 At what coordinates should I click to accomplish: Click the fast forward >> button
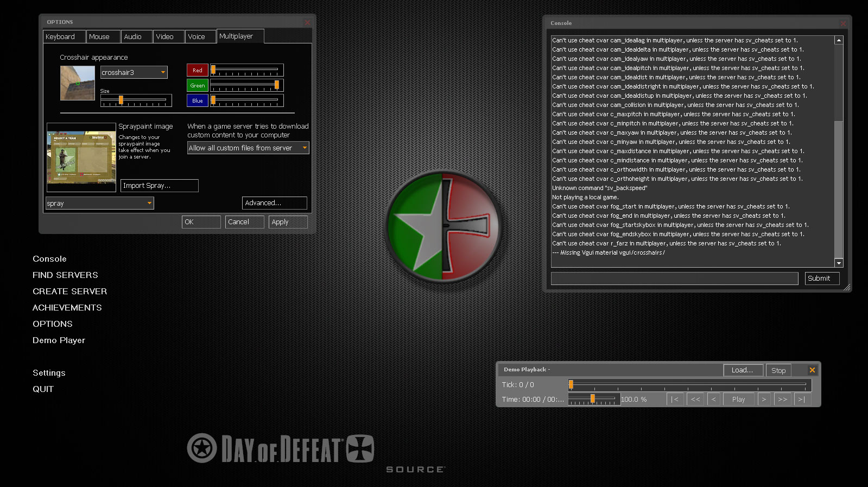pos(782,400)
